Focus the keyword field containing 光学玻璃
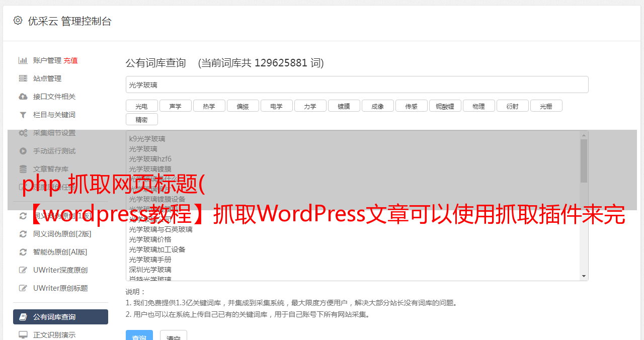Image resolution: width=644 pixels, height=340 pixels. pyautogui.click(x=357, y=84)
